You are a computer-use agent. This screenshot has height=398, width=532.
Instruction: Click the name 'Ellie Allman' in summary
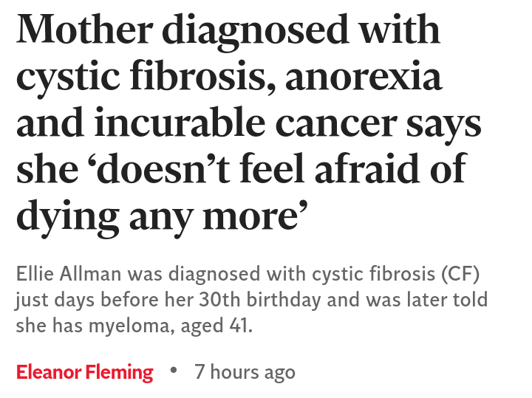point(69,275)
